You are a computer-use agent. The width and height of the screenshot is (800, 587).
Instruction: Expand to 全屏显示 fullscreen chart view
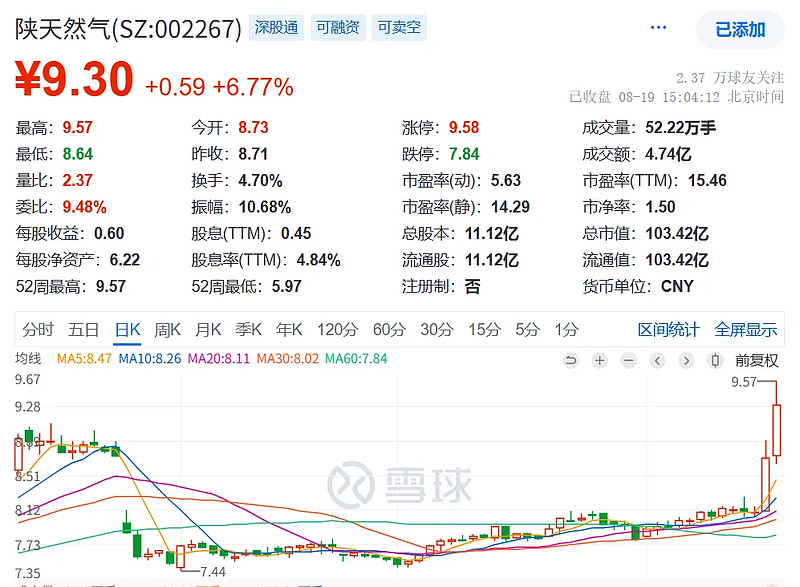pos(744,330)
